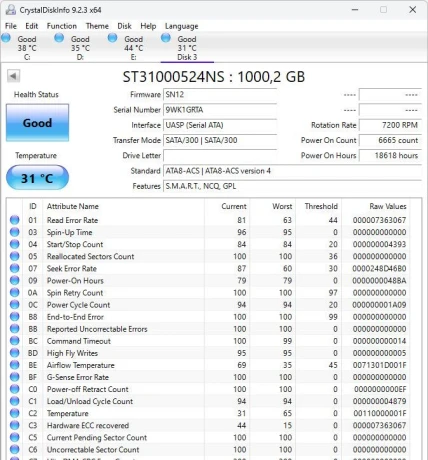Click the Good health status button
This screenshot has width=428, height=460.
pos(37,123)
